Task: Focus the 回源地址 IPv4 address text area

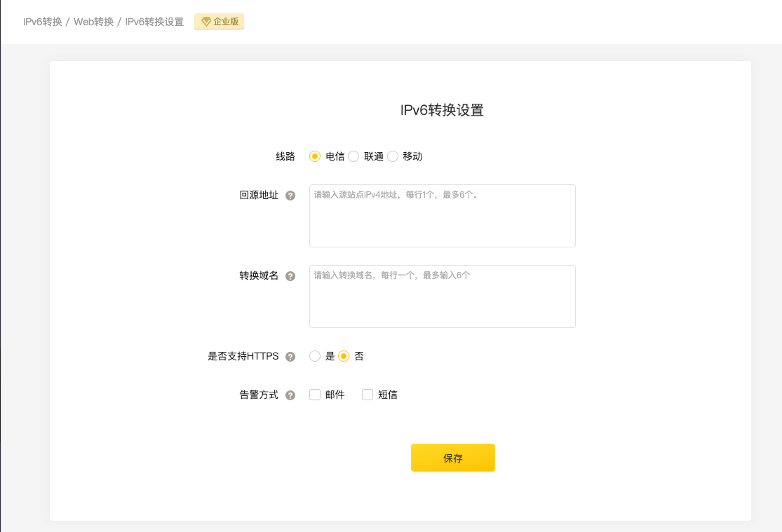Action: [442, 216]
